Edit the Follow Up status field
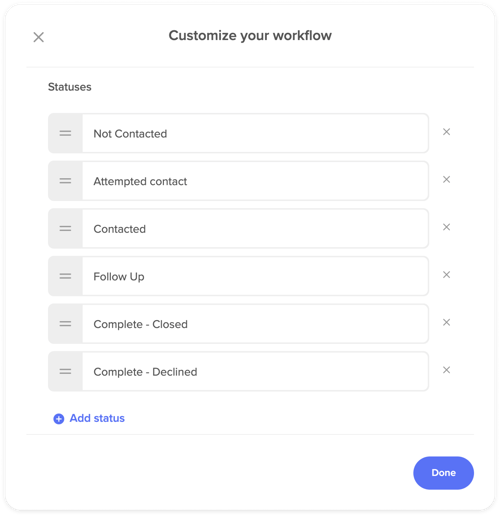Screen dimensions: 500x516 point(255,276)
